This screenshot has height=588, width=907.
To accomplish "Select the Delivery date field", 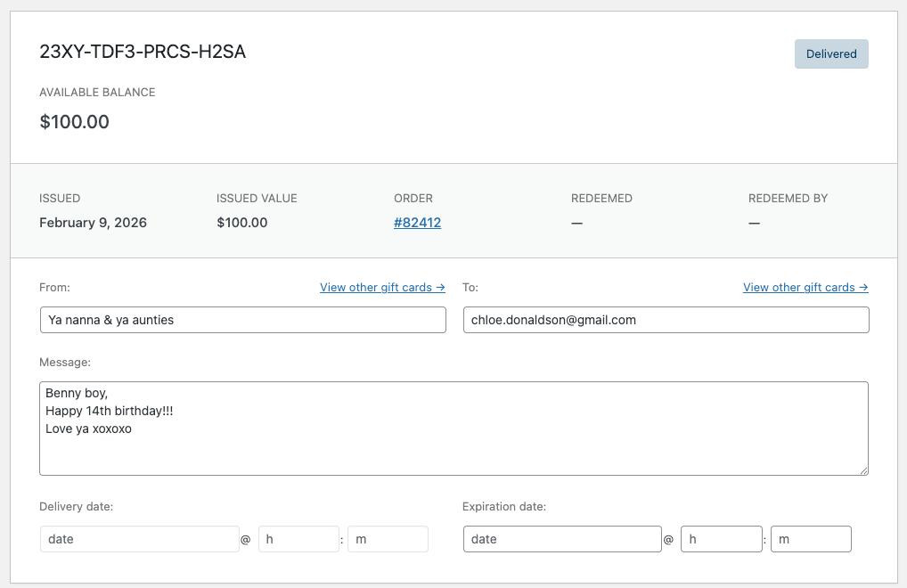I will click(x=139, y=539).
